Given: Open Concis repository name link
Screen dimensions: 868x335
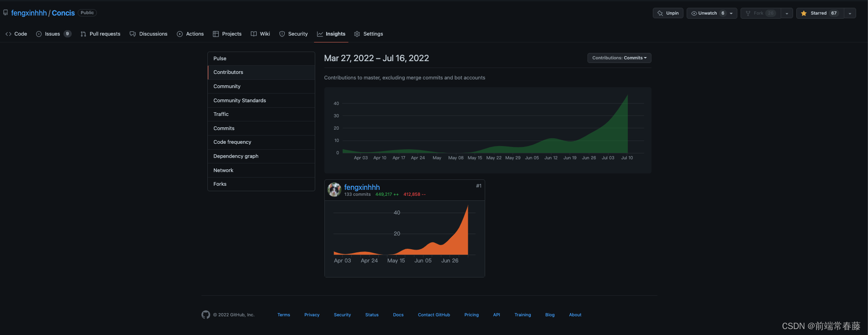Looking at the screenshot, I should pos(63,13).
